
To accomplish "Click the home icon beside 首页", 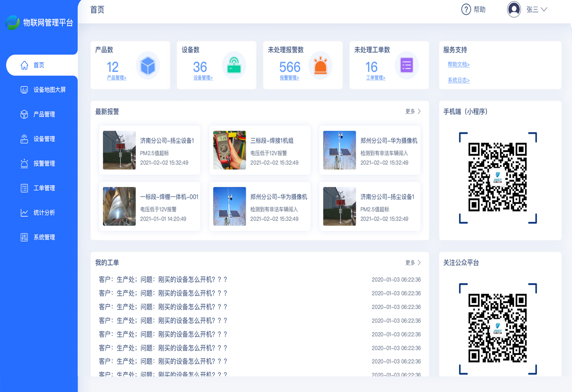I will pyautogui.click(x=24, y=65).
